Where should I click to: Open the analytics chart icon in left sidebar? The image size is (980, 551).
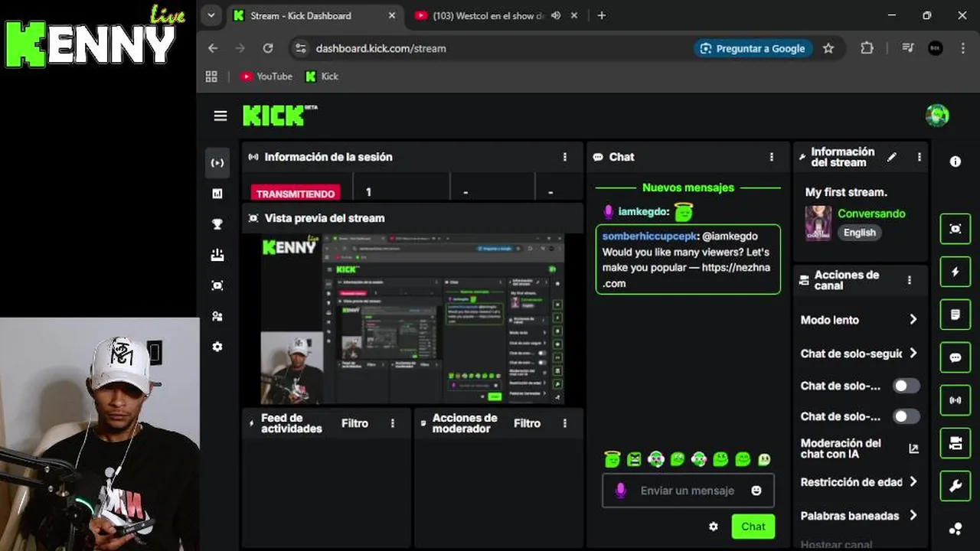point(217,194)
